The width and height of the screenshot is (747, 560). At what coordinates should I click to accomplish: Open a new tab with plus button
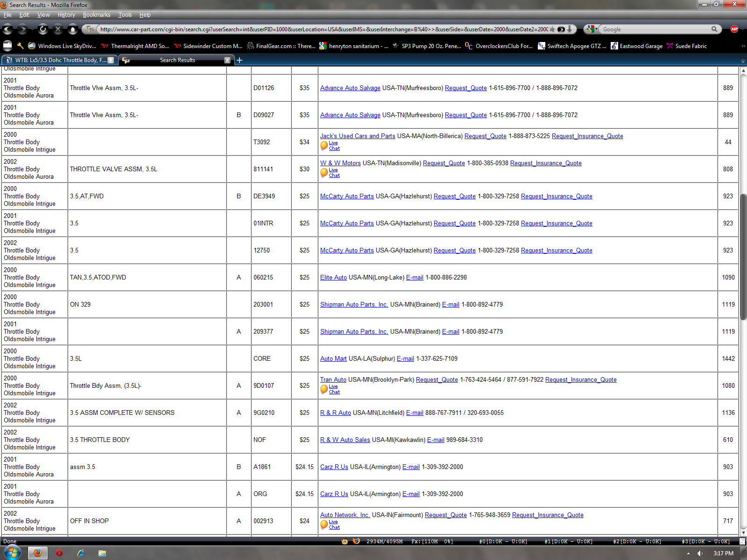[240, 60]
